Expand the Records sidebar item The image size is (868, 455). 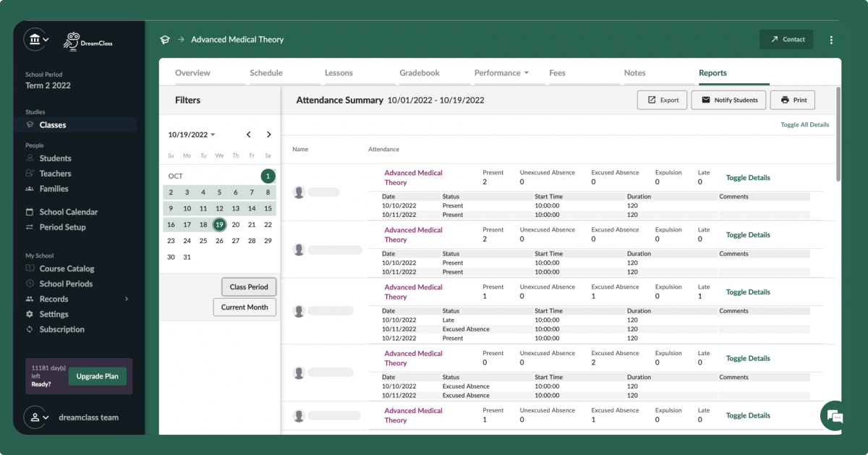tap(53, 299)
